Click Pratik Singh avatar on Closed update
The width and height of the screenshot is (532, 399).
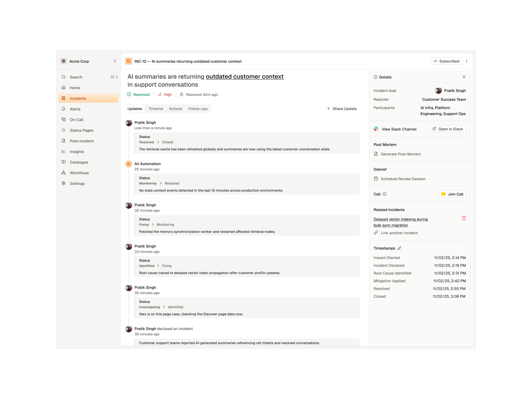(x=129, y=123)
